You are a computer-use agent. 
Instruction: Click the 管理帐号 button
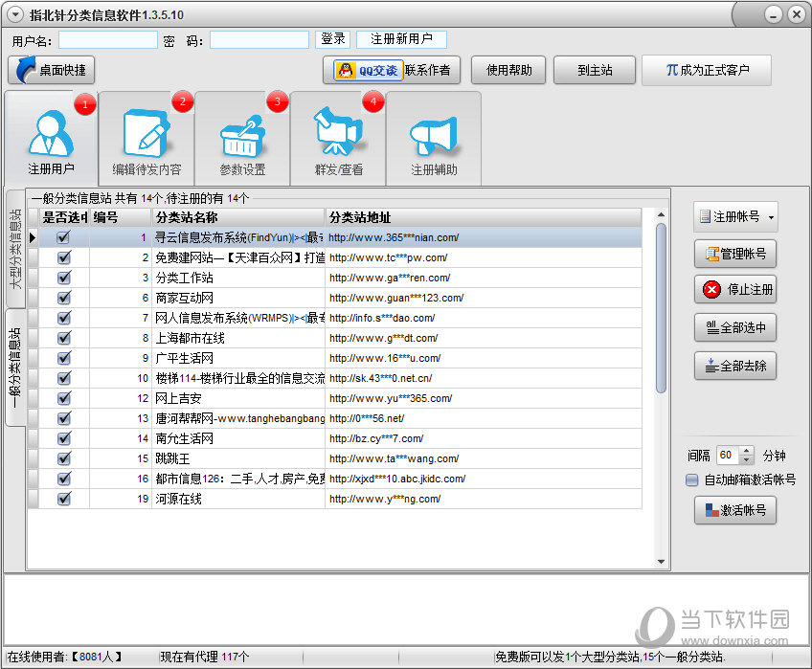(x=735, y=254)
